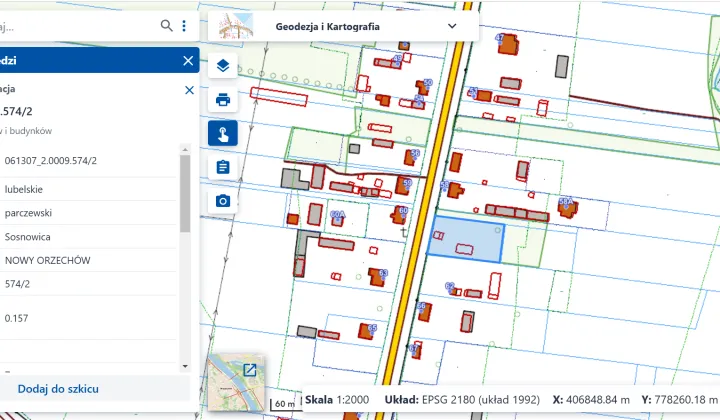Open the clipboard report tool
This screenshot has width=720, height=420.
tap(223, 167)
